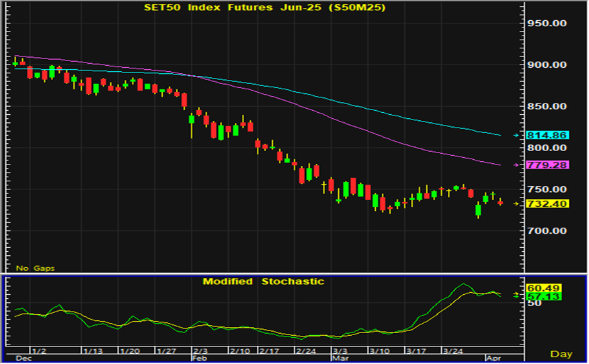Click the 2/10 date marker
The width and height of the screenshot is (589, 364).
[240, 351]
